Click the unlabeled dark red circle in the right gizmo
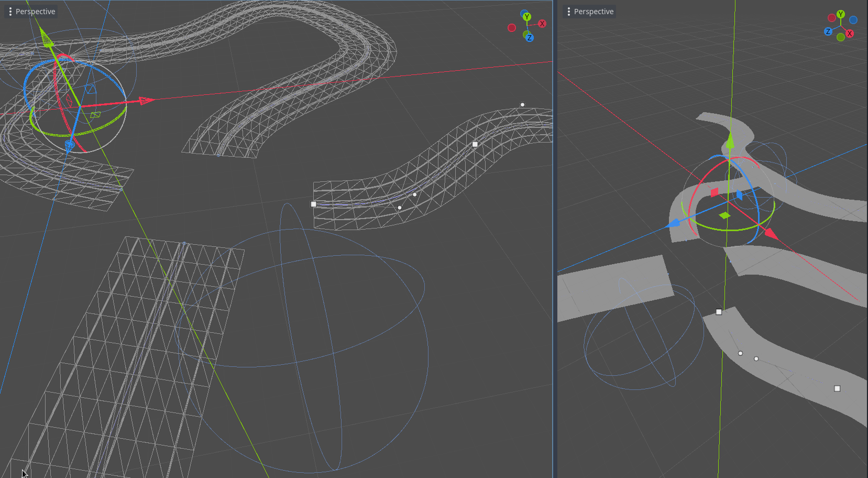 tap(831, 18)
